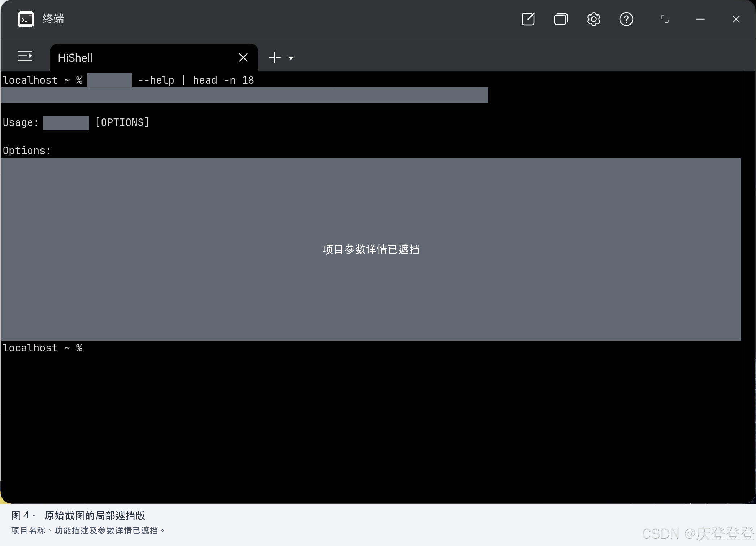
Task: Click the 'Options:' heading text
Action: 27,151
